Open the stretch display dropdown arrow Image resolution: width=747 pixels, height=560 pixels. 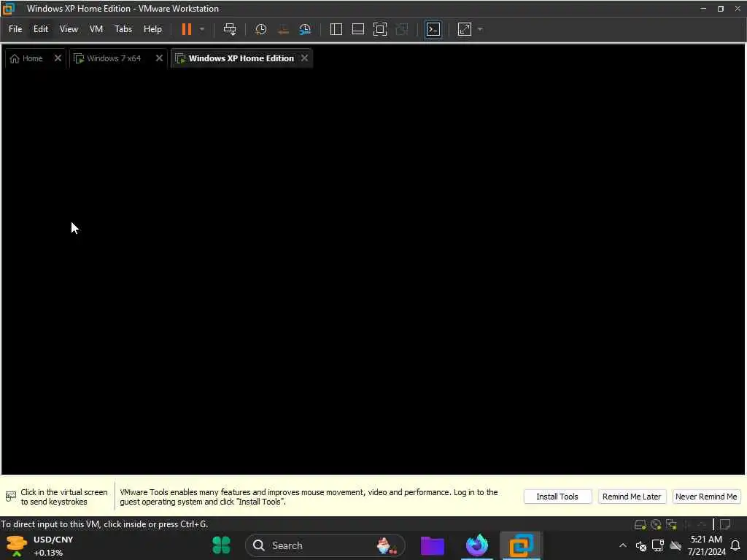click(480, 29)
